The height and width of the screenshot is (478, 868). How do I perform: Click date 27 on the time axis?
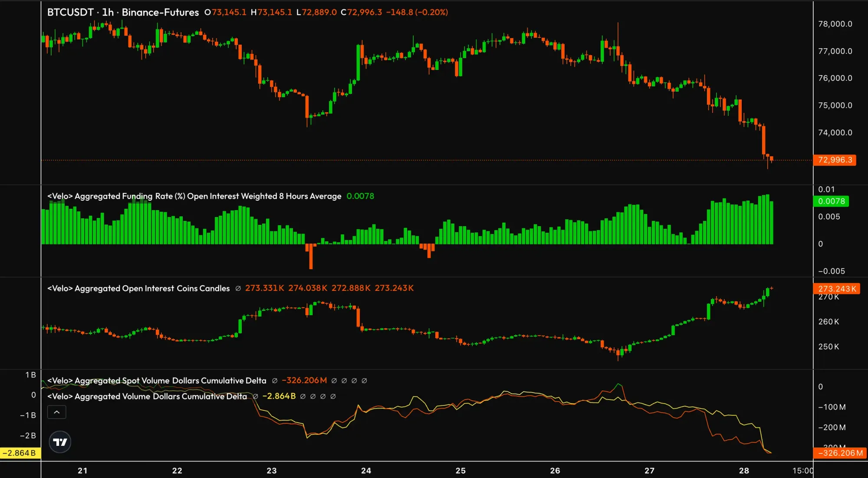click(x=650, y=471)
